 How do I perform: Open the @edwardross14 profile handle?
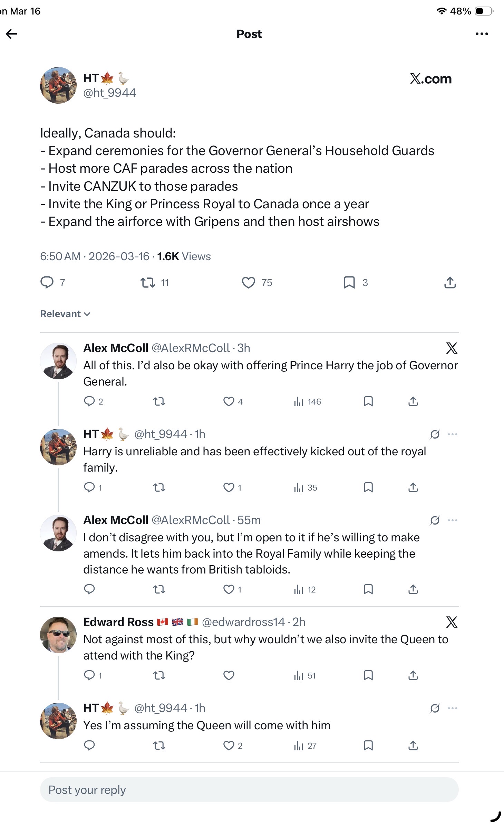[x=243, y=622]
